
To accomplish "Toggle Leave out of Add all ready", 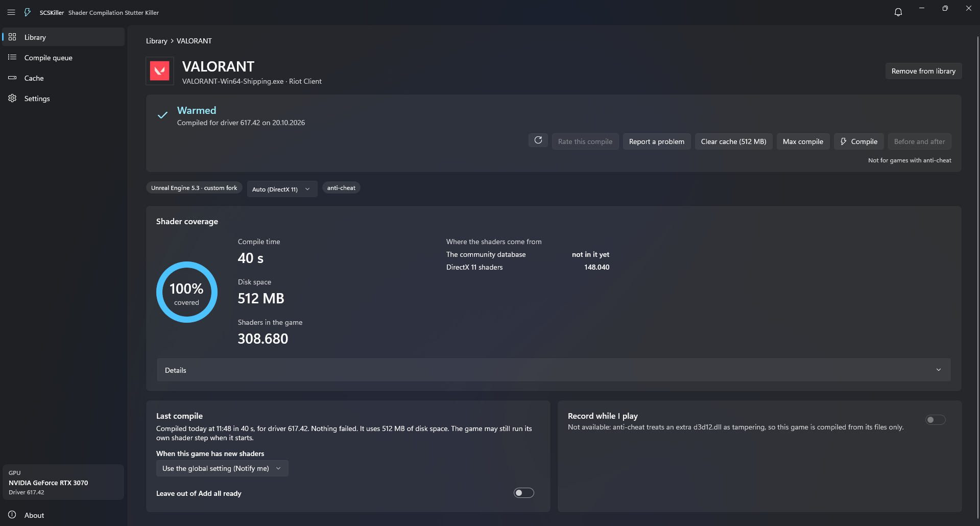I will click(x=524, y=493).
